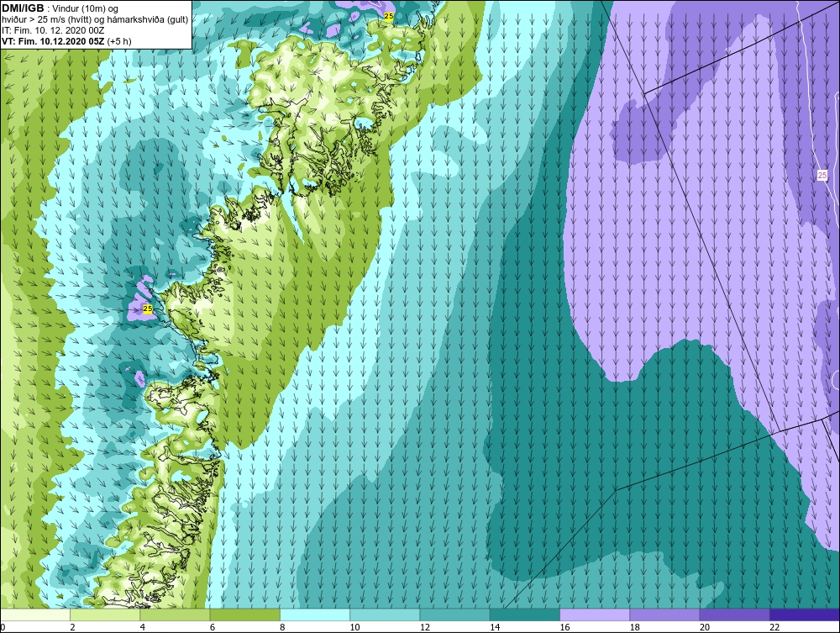Image resolution: width=840 pixels, height=633 pixels.
Task: Select the 0–2 m/s pale yellow legend swatch
Action: [35, 615]
